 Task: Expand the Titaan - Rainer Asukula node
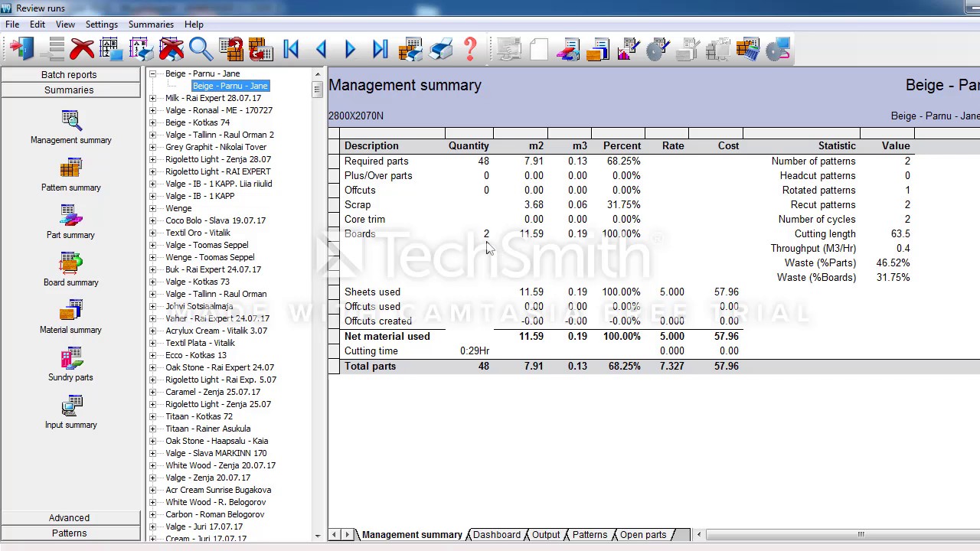[x=152, y=429]
